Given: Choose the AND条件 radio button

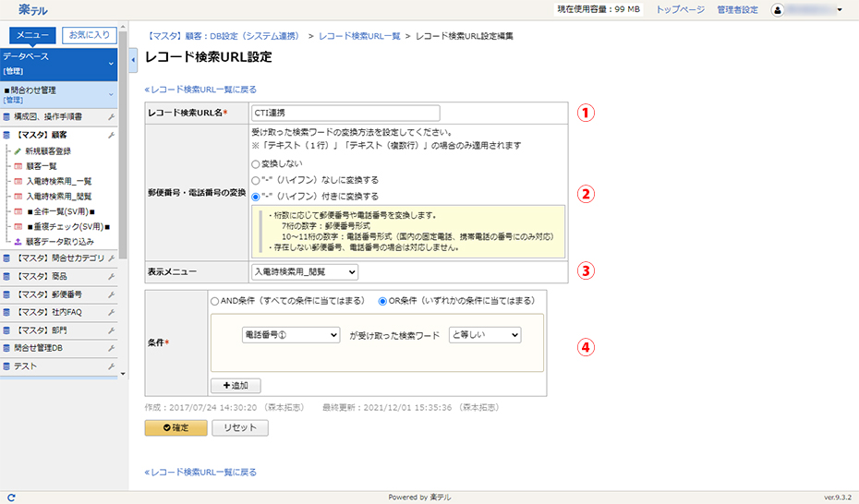Looking at the screenshot, I should pos(215,300).
